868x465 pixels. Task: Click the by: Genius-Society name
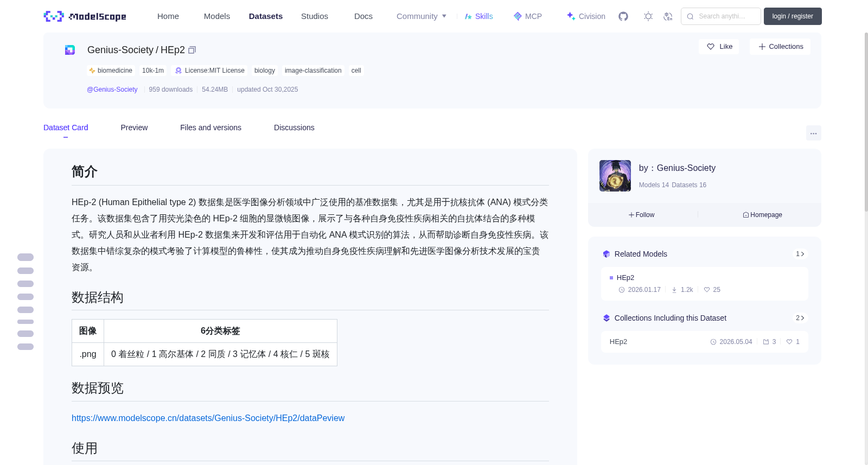[x=677, y=168]
